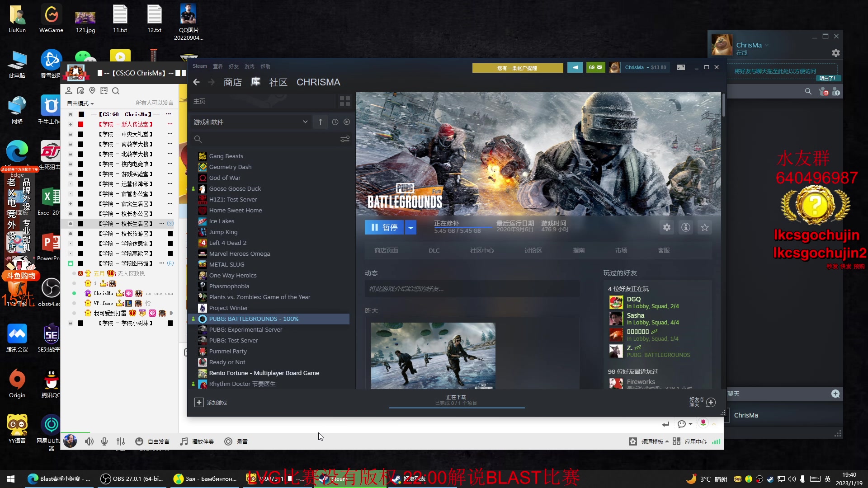This screenshot has height=488, width=868.
Task: Search within the YY channel
Action: click(116, 90)
